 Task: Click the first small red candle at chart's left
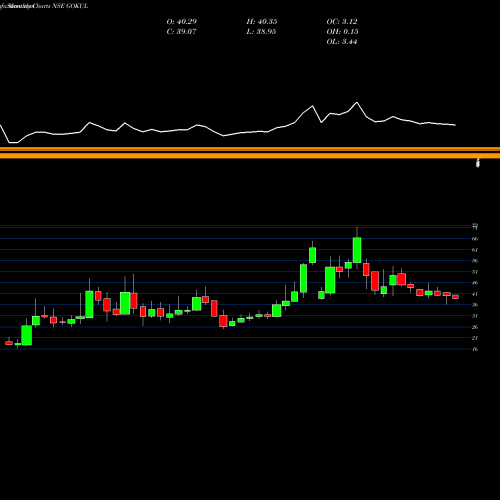click(9, 343)
